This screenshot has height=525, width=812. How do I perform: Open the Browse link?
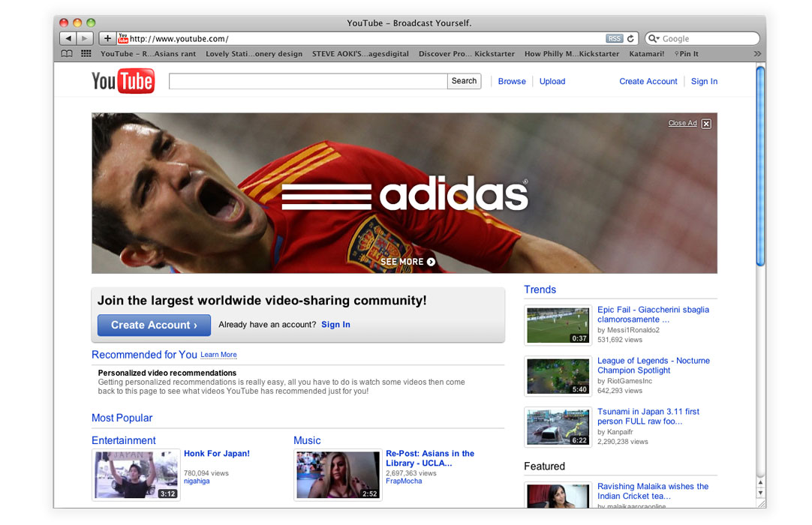(x=512, y=81)
